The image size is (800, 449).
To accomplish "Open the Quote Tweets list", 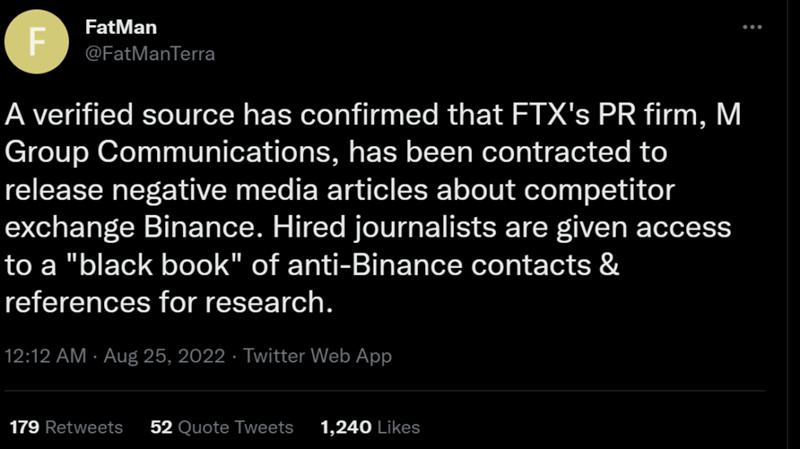I will coord(235,427).
